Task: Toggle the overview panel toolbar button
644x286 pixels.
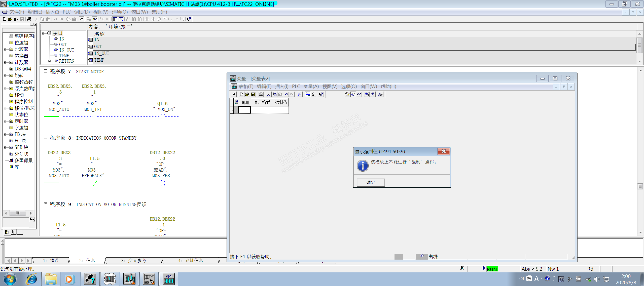Action: (115, 19)
